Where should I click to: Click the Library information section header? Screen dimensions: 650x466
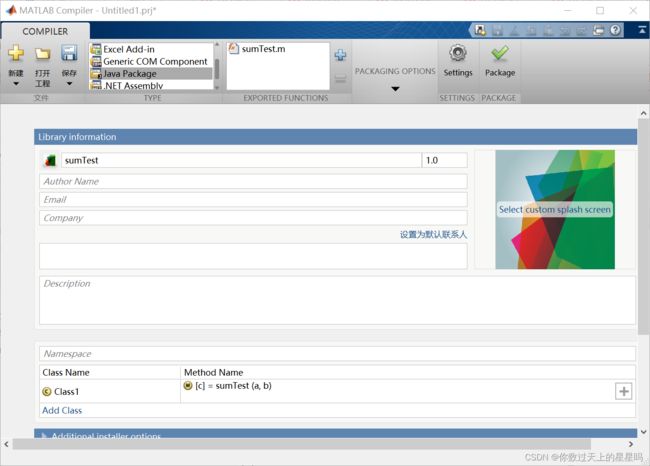(335, 137)
